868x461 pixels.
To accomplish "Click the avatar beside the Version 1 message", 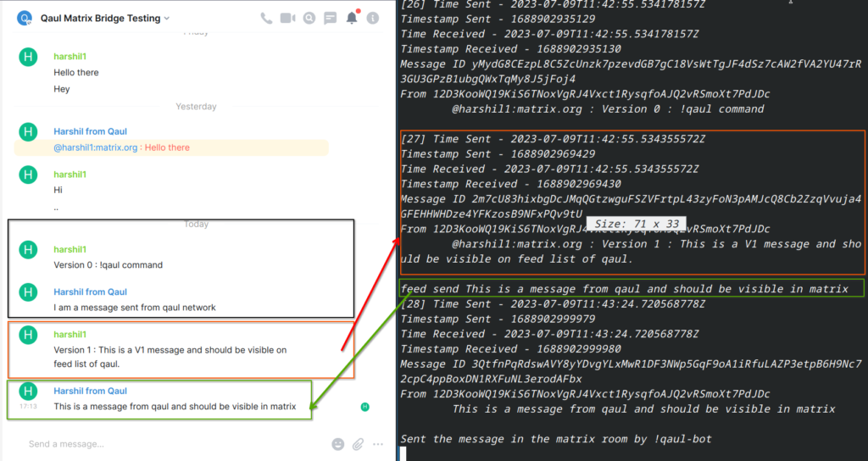I will click(28, 335).
